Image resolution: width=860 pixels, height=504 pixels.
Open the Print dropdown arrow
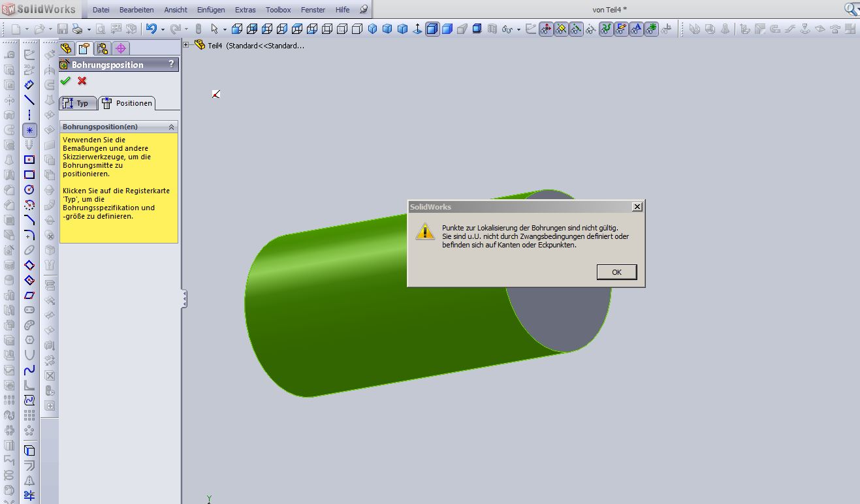[x=88, y=29]
